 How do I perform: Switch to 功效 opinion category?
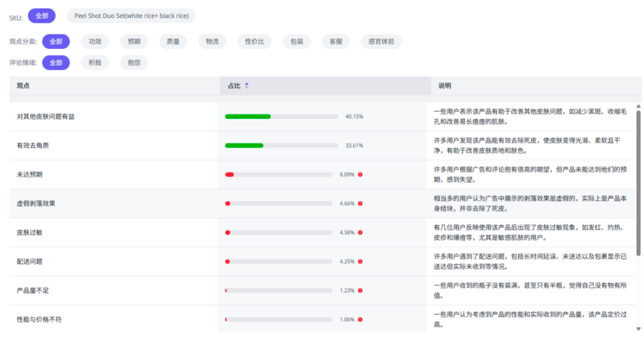(x=95, y=42)
